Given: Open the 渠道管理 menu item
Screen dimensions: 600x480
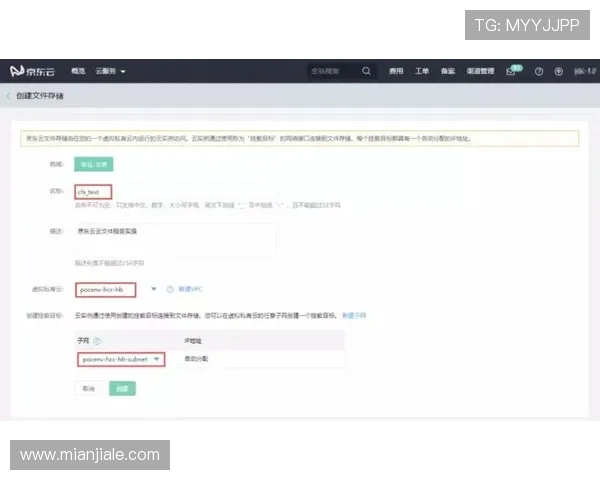Looking at the screenshot, I should (x=480, y=71).
